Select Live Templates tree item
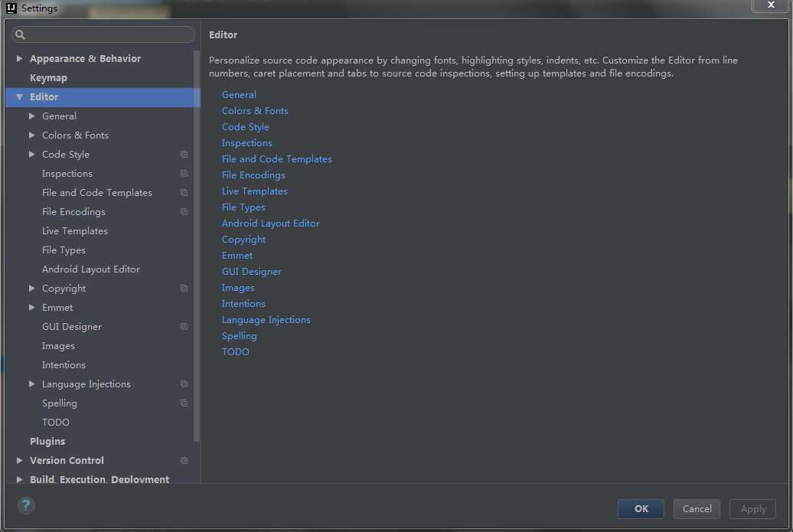 (75, 231)
